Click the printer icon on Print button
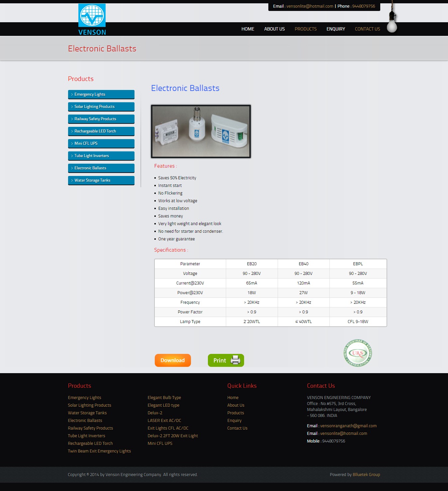 click(x=235, y=360)
